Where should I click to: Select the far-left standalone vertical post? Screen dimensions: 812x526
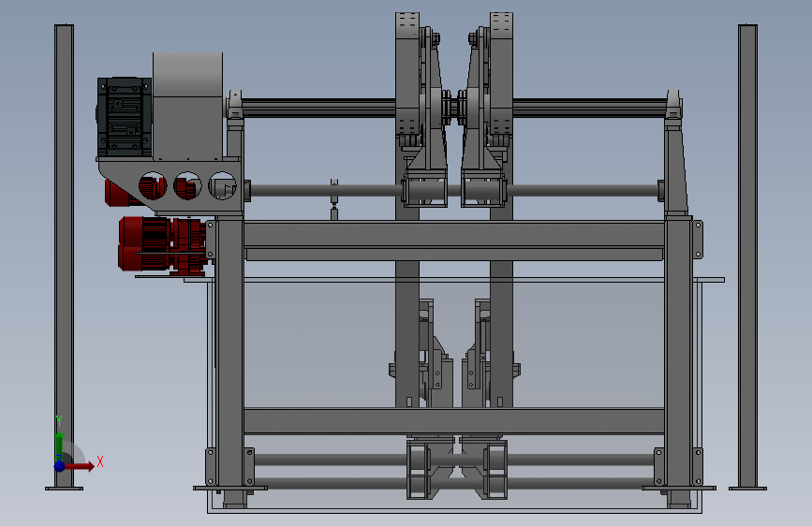pyautogui.click(x=64, y=256)
